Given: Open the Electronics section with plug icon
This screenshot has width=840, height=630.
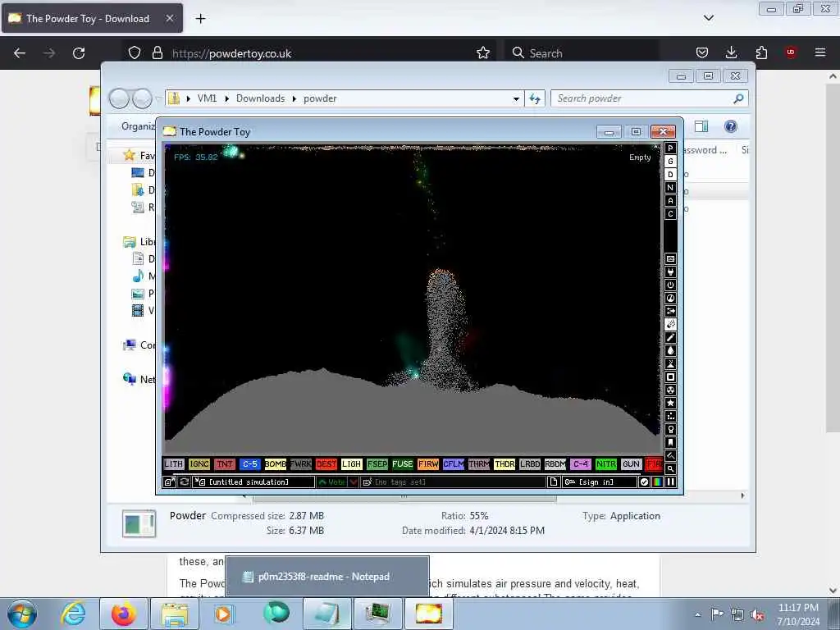Looking at the screenshot, I should pos(670,272).
